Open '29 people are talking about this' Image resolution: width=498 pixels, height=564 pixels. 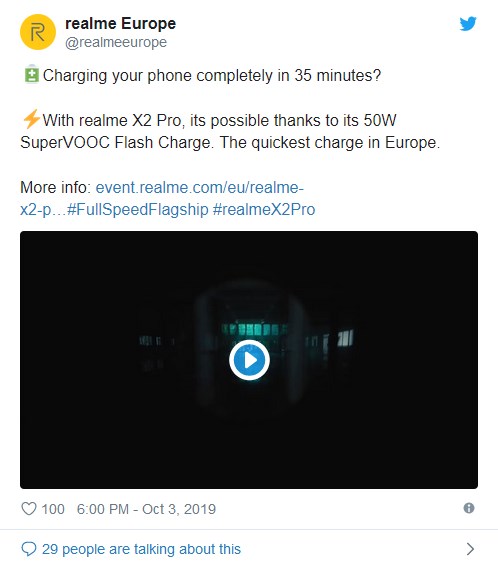[141, 549]
